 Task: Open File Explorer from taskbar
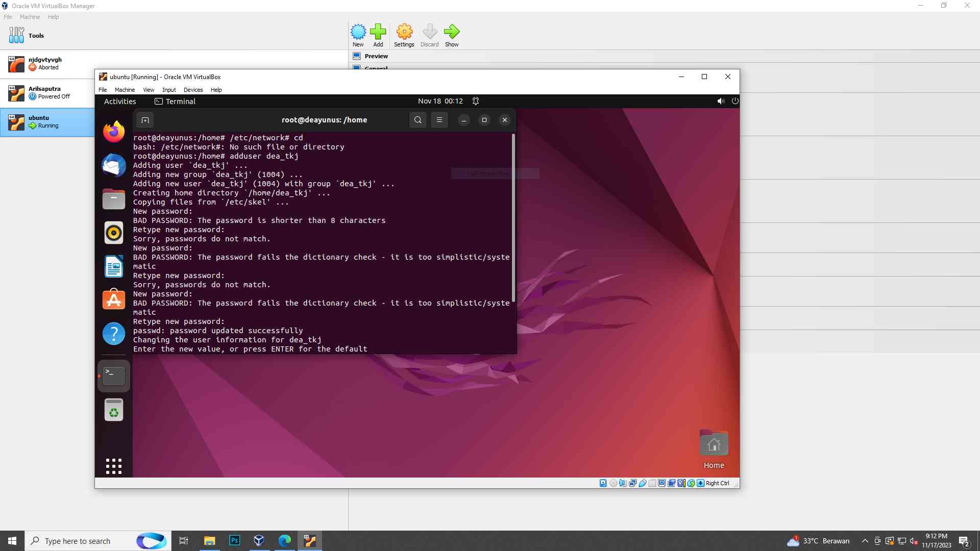pyautogui.click(x=209, y=541)
